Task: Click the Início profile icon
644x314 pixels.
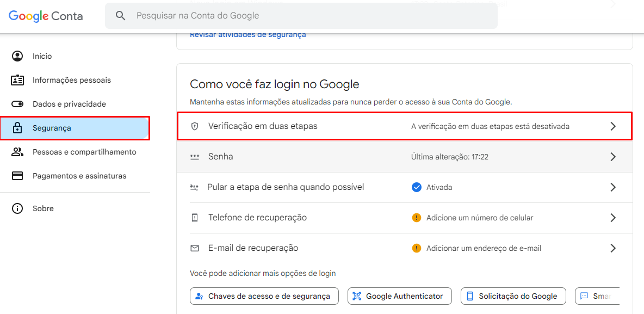Action: [x=17, y=56]
